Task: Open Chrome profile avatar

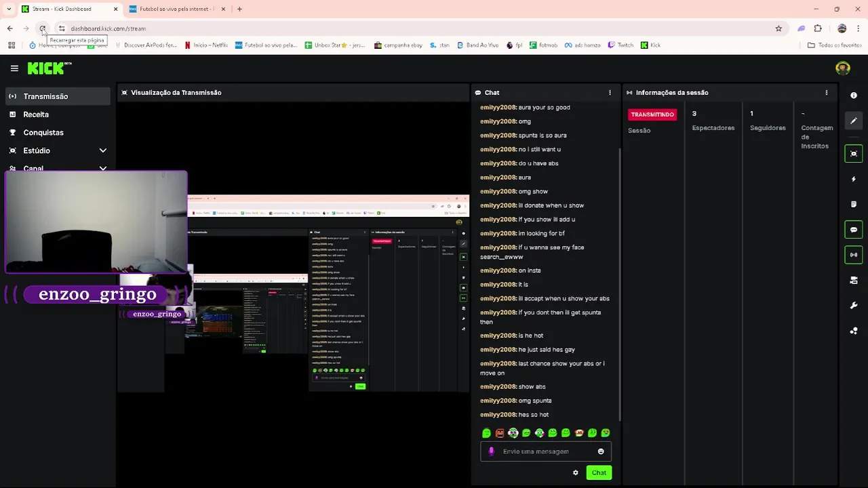Action: [842, 28]
